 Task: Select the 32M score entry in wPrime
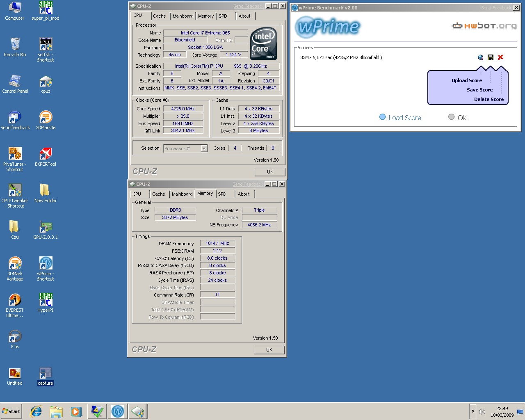point(341,57)
